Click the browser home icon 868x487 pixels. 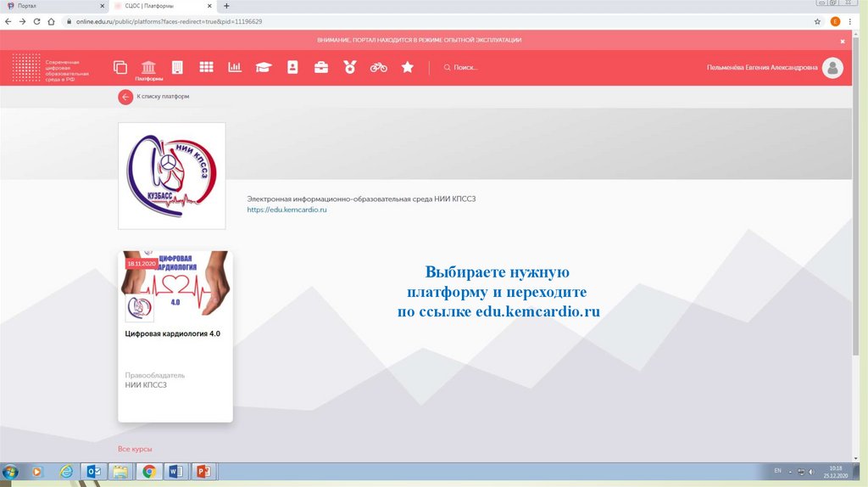[x=52, y=21]
